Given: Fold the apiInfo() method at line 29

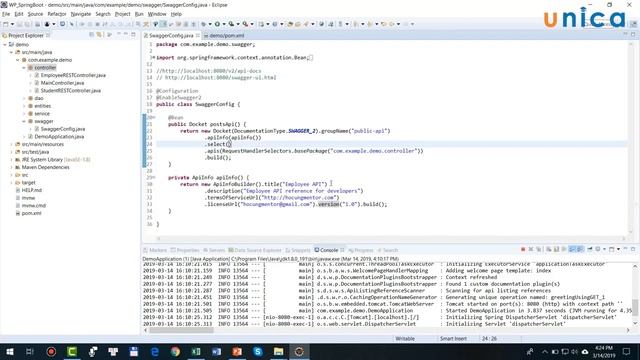Looking at the screenshot, I should pos(153,178).
